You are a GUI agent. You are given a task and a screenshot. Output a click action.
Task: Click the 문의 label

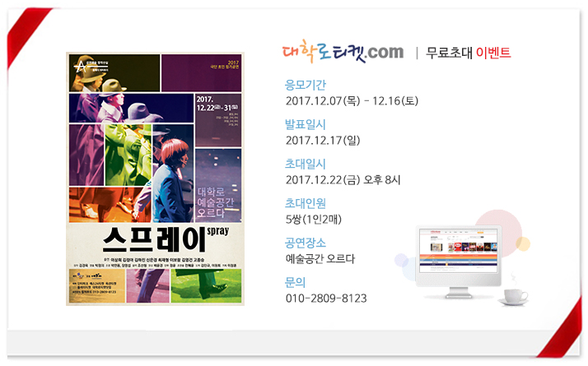click(x=295, y=282)
